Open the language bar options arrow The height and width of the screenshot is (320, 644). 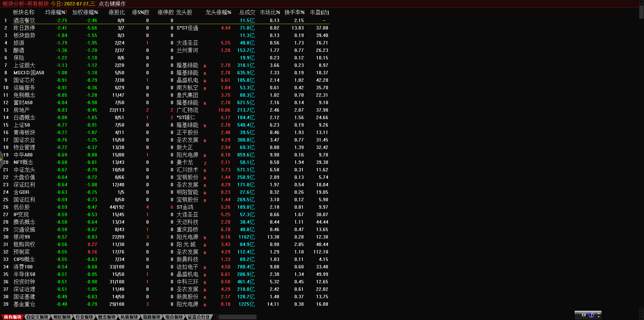599,317
